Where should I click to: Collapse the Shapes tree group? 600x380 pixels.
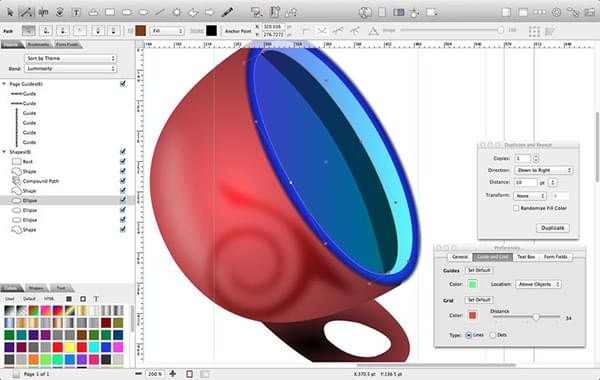pos(4,152)
